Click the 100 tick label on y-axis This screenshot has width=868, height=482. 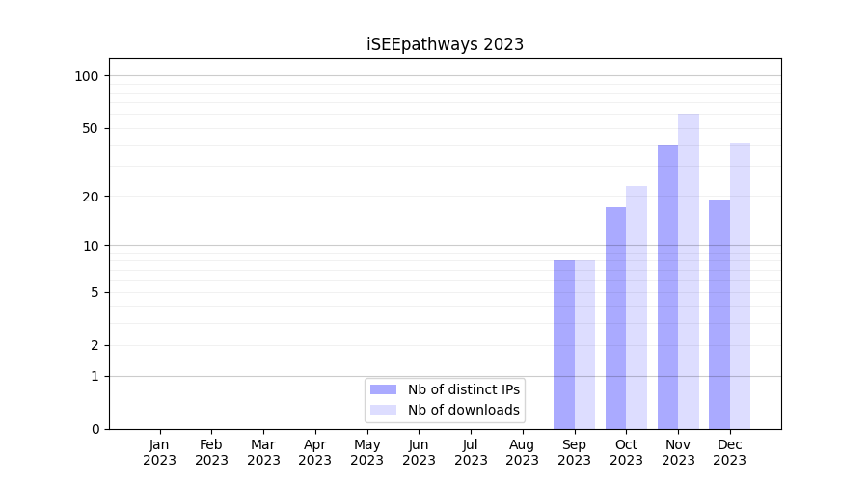[87, 76]
